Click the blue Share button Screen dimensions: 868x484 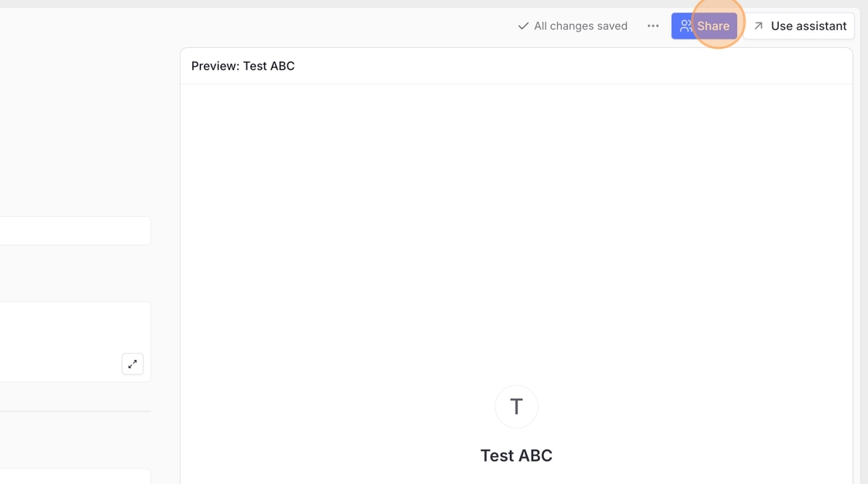pyautogui.click(x=704, y=26)
